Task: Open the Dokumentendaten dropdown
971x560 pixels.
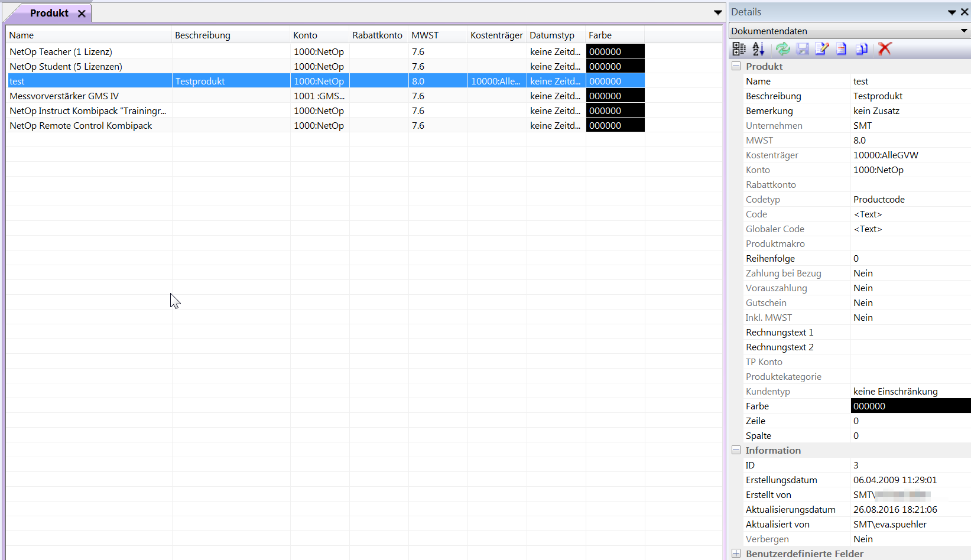Action: tap(963, 31)
